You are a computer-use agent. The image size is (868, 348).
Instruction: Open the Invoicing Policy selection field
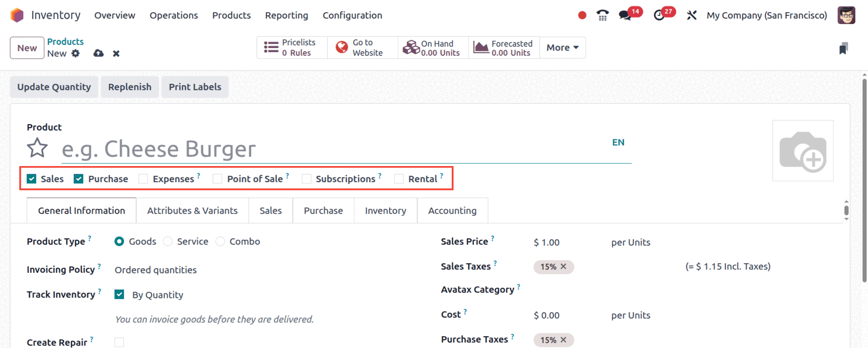coord(156,270)
